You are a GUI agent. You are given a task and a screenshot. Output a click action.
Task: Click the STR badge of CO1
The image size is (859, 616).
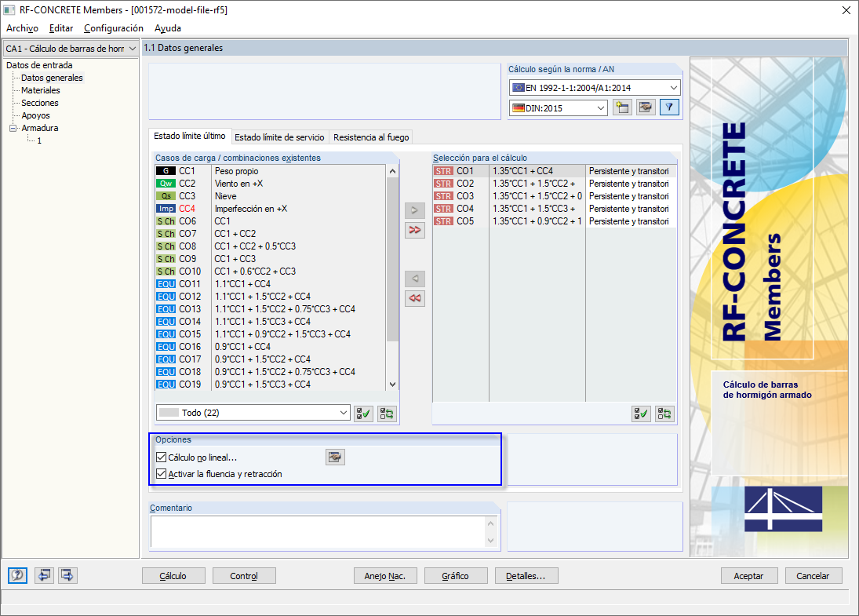[x=444, y=171]
